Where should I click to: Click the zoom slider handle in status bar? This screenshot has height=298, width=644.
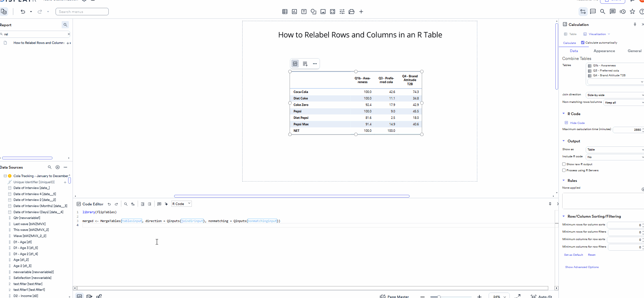click(x=439, y=297)
